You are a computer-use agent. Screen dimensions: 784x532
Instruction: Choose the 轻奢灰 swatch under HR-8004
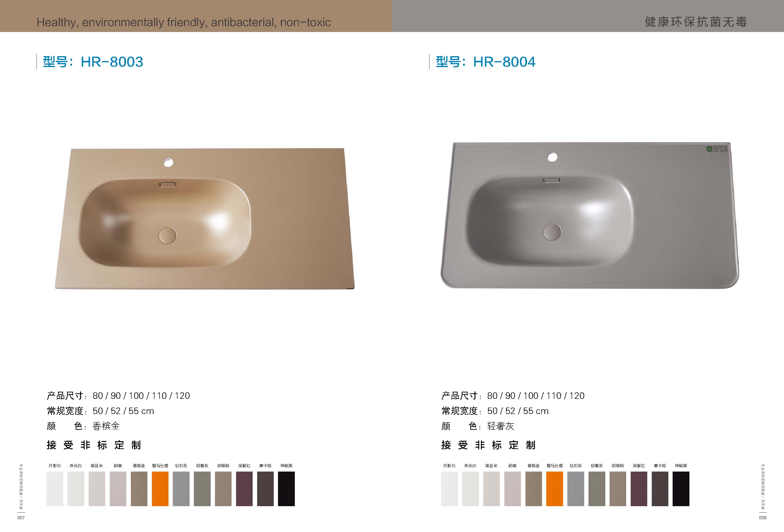(597, 488)
